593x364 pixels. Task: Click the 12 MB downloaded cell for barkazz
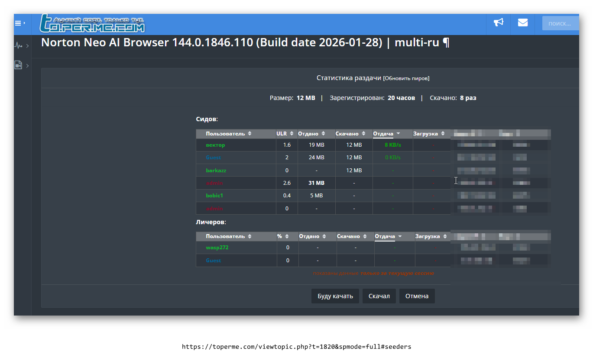354,171
